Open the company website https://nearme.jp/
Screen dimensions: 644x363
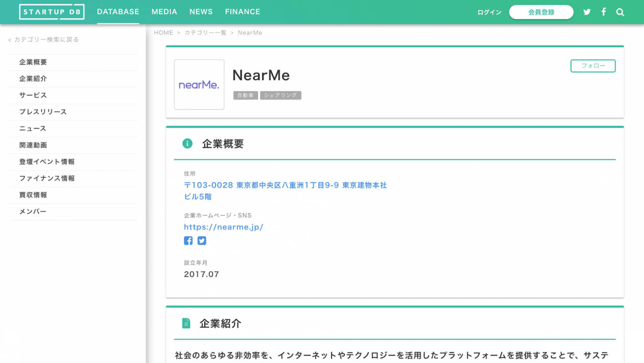click(x=224, y=226)
